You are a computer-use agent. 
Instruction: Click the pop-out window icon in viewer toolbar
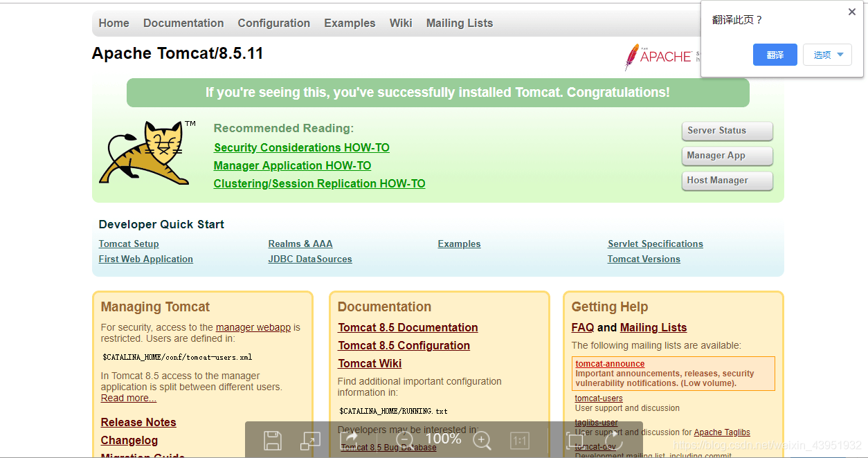point(310,440)
